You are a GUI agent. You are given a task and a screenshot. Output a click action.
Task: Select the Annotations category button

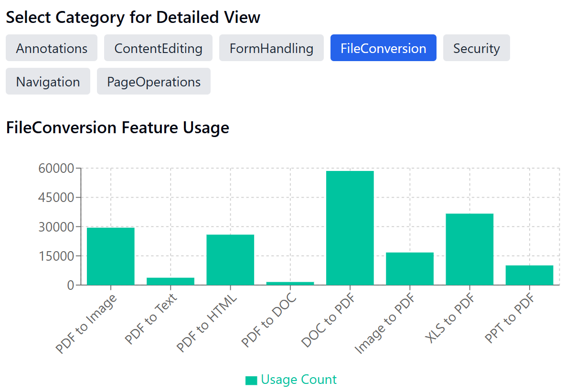(x=51, y=48)
